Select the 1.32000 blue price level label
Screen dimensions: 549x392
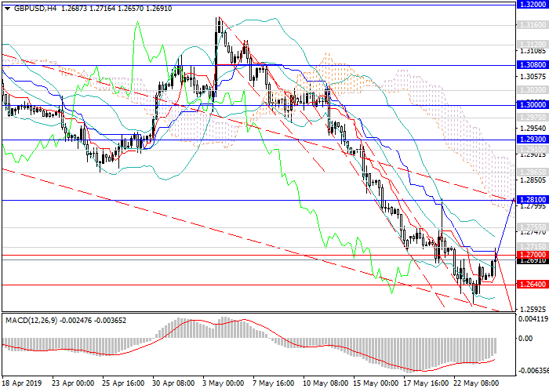point(531,3)
